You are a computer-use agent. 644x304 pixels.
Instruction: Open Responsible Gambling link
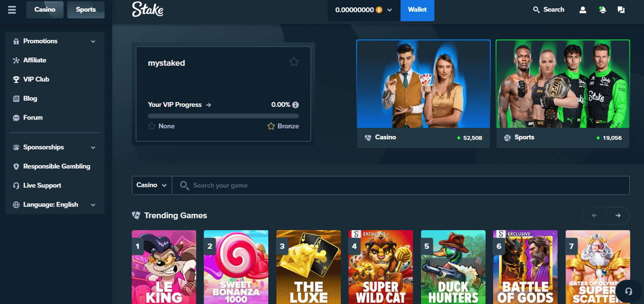[x=57, y=166]
